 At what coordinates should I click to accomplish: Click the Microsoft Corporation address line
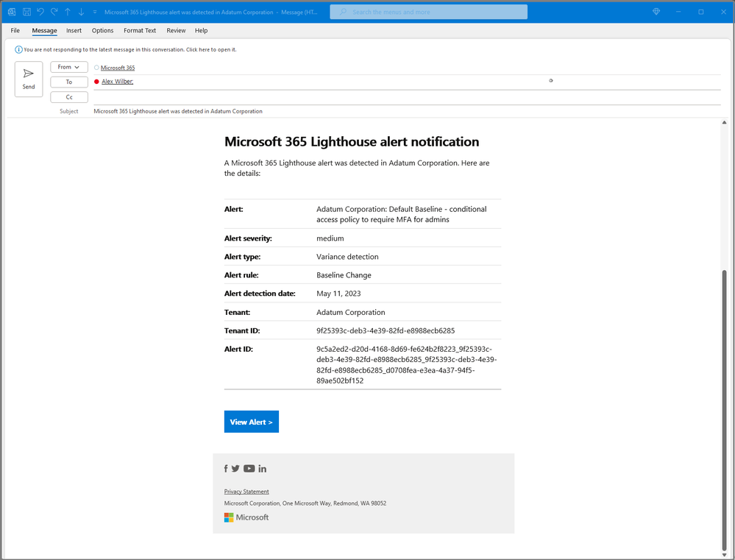click(x=305, y=503)
